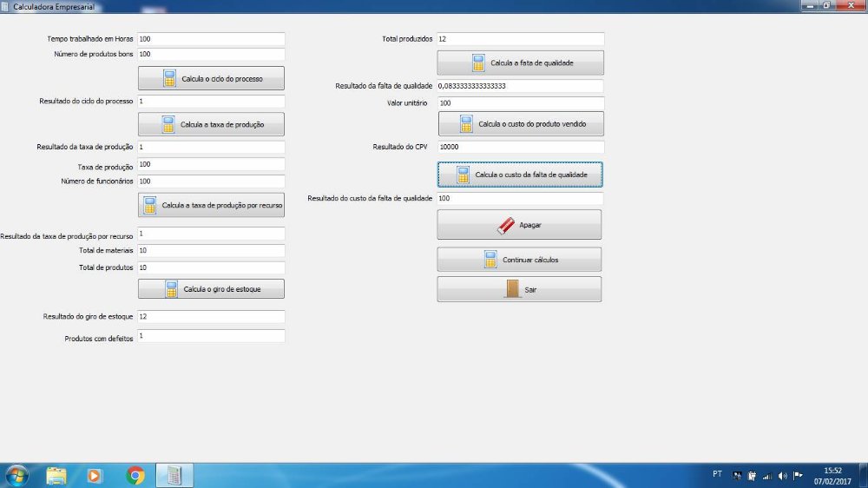
Task: Click the 'Produtos com defeitos' input field
Action: (x=210, y=336)
